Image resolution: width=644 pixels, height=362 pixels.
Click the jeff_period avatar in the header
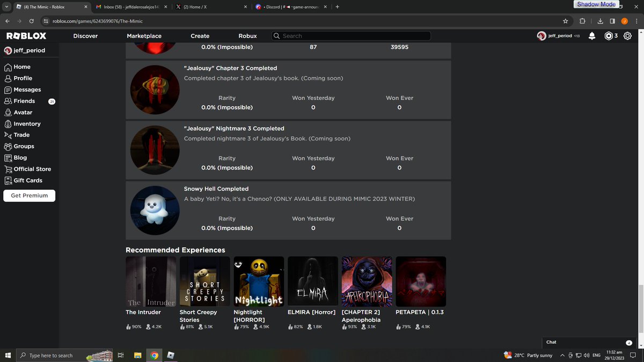click(x=541, y=36)
